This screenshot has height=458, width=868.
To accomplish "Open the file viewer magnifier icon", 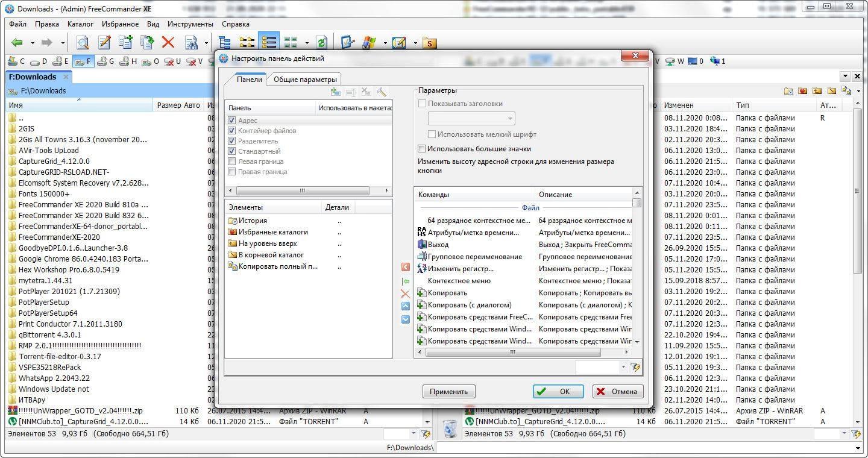I will [82, 42].
